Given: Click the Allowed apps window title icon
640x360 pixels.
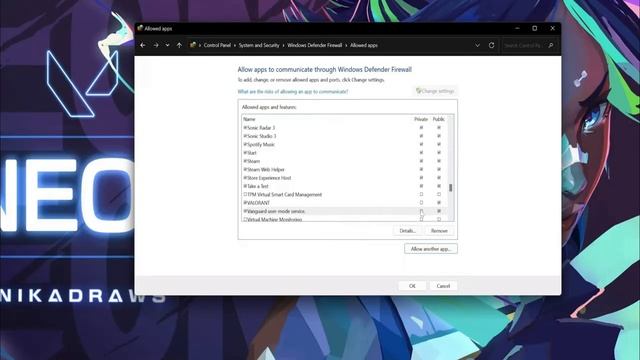Looking at the screenshot, I should (x=140, y=28).
